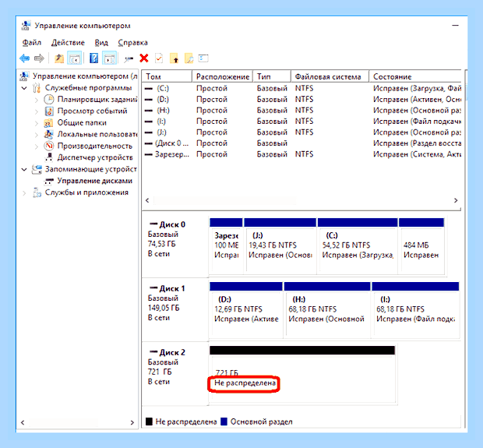Click the red X delete icon

pos(144,58)
